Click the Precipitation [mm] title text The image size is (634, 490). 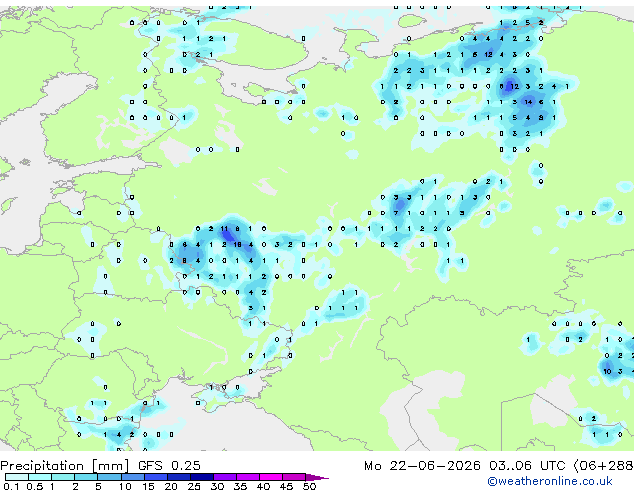pyautogui.click(x=65, y=466)
